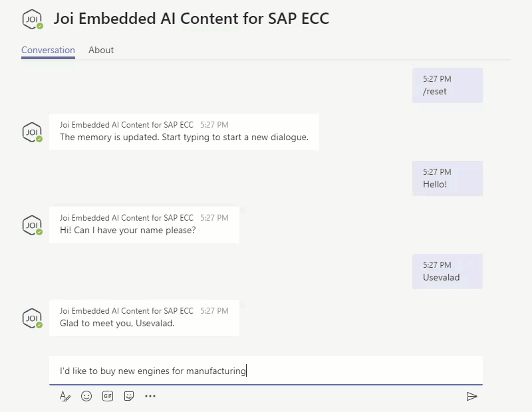Click Joi avatar beside name request message
The image size is (532, 412).
coord(32,225)
